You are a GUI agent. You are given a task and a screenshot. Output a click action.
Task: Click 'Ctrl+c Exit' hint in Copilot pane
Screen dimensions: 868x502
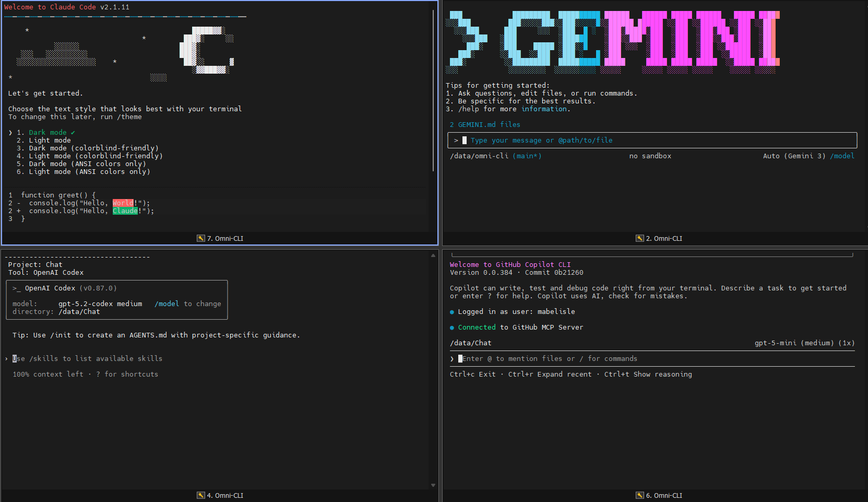473,375
